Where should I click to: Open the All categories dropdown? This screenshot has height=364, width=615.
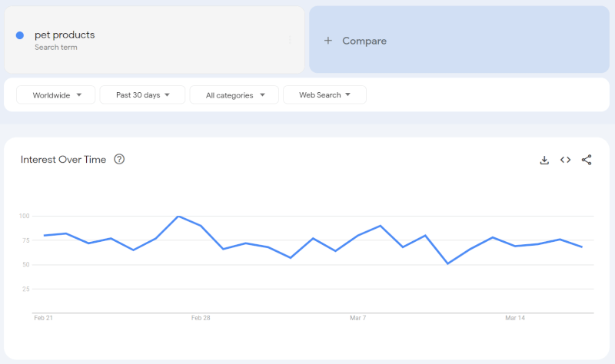[x=234, y=94]
